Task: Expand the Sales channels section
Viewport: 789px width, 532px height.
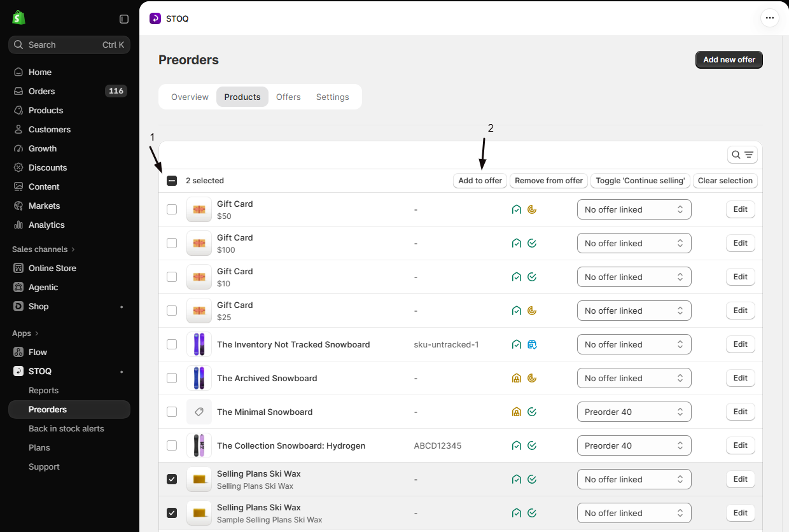Action: [x=44, y=249]
